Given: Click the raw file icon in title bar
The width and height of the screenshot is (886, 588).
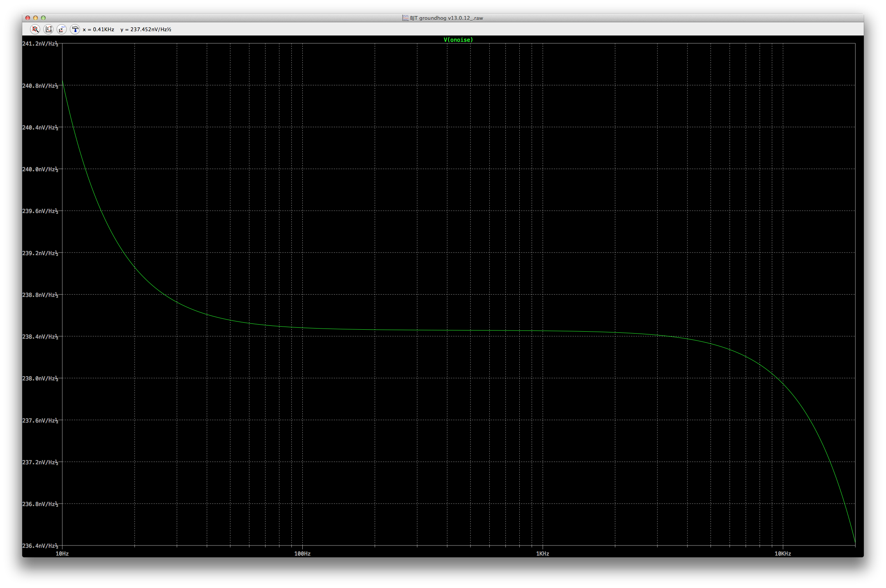Looking at the screenshot, I should 405,18.
